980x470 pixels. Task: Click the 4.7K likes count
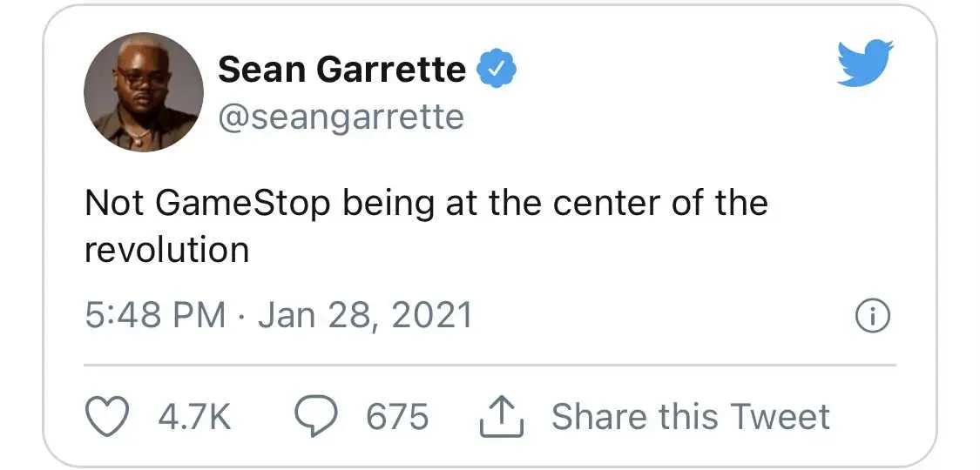tap(194, 417)
